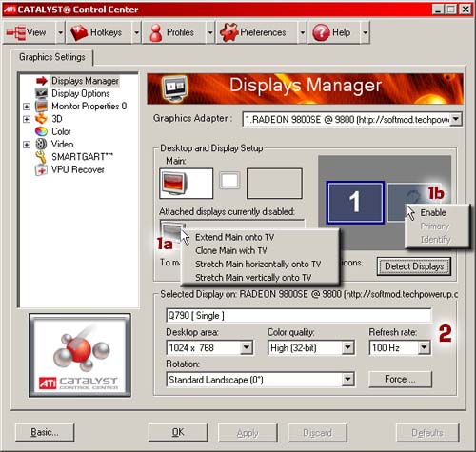Click the Profiles person icon
Screen dimensions: 476x452
(155, 32)
